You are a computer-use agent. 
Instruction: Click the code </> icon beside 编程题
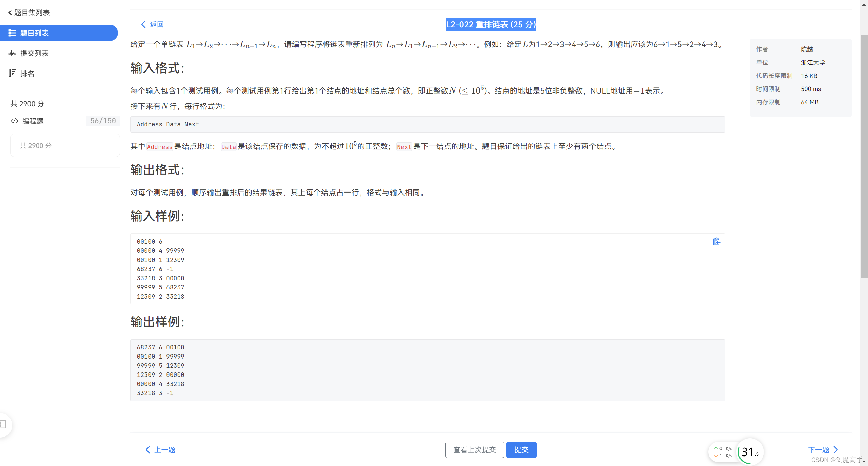click(14, 121)
